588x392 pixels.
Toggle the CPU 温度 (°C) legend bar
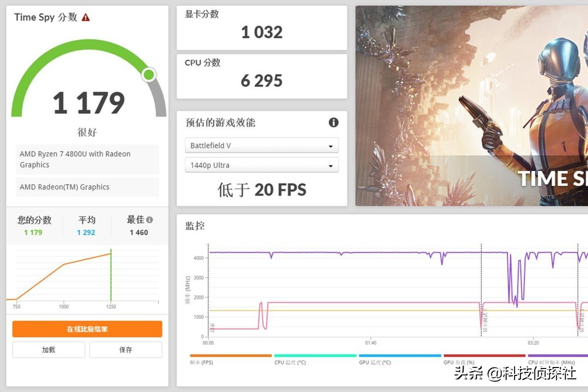315,356
